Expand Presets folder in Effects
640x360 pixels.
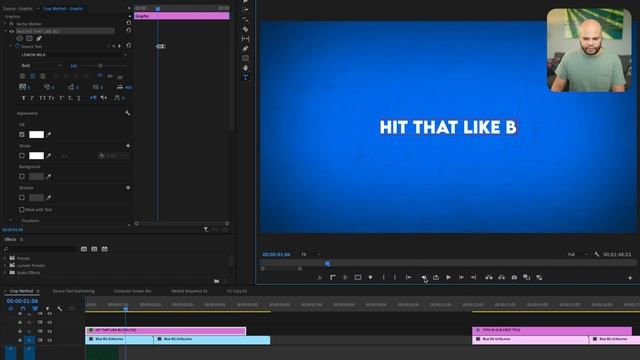click(x=5, y=258)
